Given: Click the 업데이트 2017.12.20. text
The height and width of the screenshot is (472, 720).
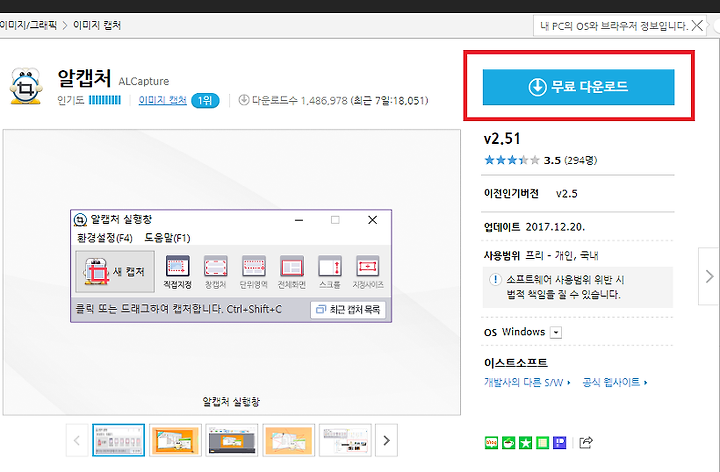Looking at the screenshot, I should pyautogui.click(x=534, y=227).
